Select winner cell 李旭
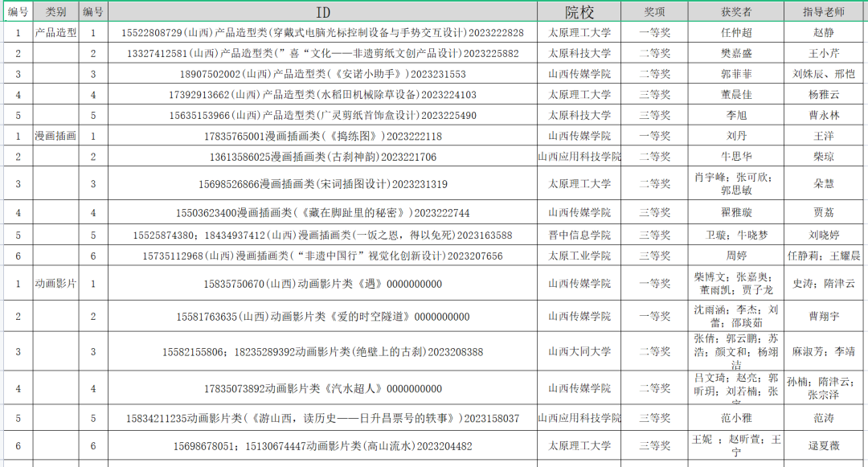 pyautogui.click(x=736, y=115)
